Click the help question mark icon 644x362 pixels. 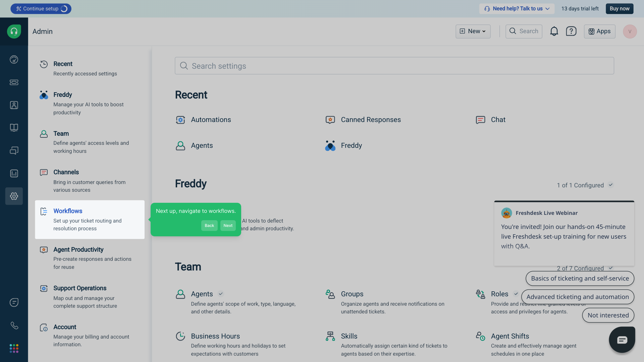[571, 32]
